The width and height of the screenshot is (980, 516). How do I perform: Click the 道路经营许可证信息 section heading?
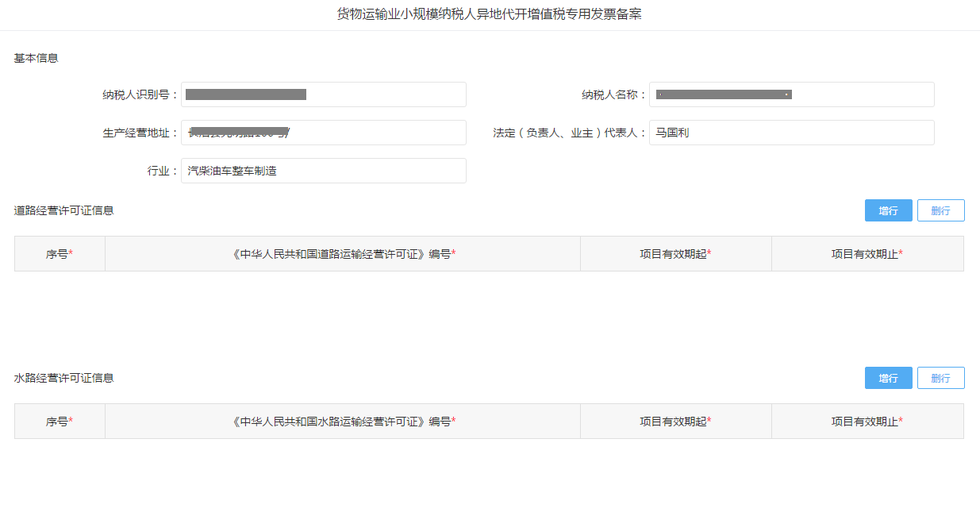[64, 210]
